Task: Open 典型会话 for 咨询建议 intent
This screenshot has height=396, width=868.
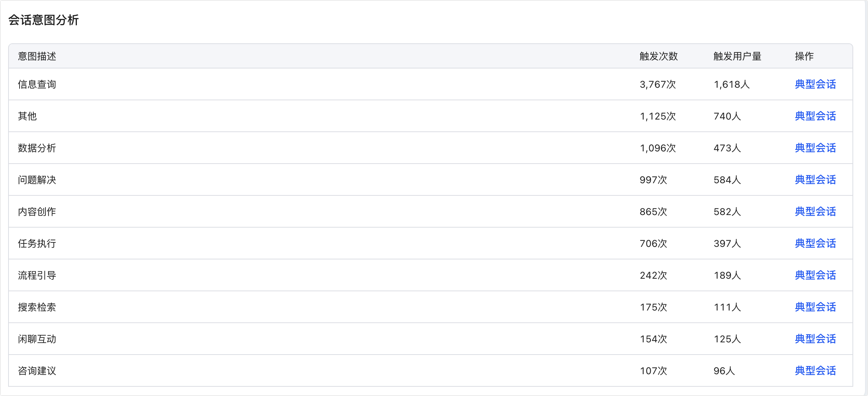Action: [x=815, y=371]
